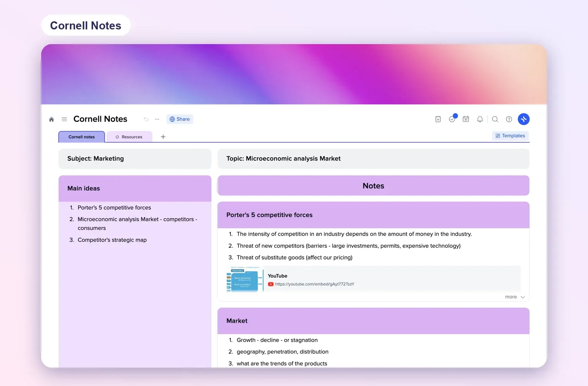Viewport: 588px width, 386px height.
Task: Click 'Growth - decline - or stagnation' line
Action: pyautogui.click(x=277, y=340)
